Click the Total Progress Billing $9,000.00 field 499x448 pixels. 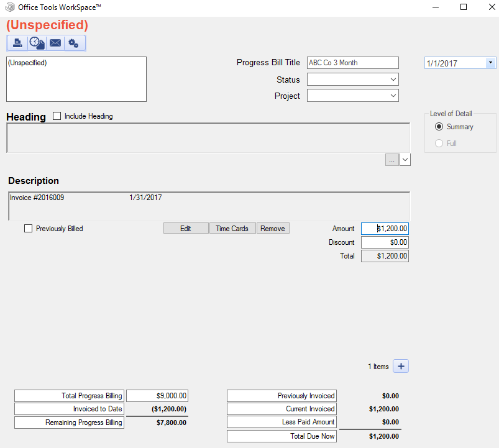(x=157, y=396)
